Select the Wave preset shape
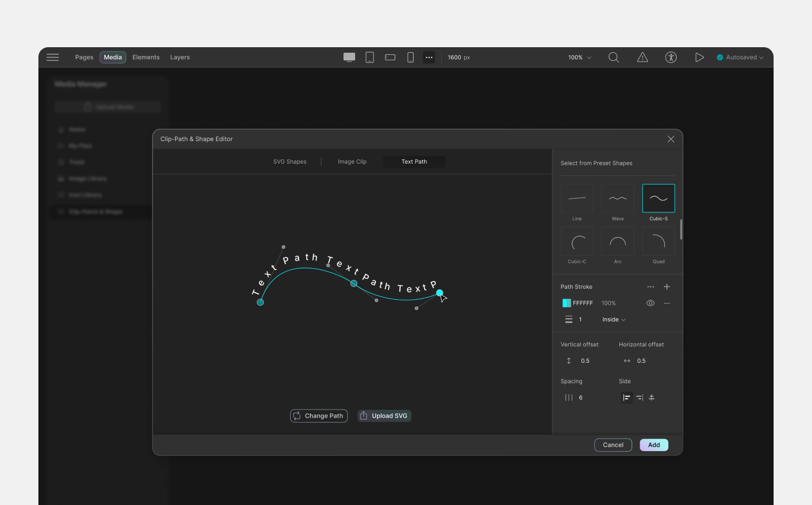Image resolution: width=812 pixels, height=505 pixels. click(x=618, y=198)
